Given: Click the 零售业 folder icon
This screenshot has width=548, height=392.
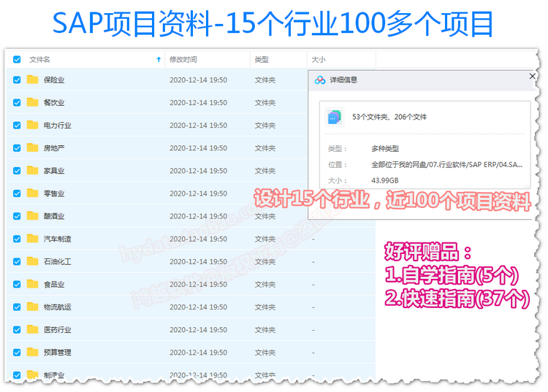Looking at the screenshot, I should point(32,193).
